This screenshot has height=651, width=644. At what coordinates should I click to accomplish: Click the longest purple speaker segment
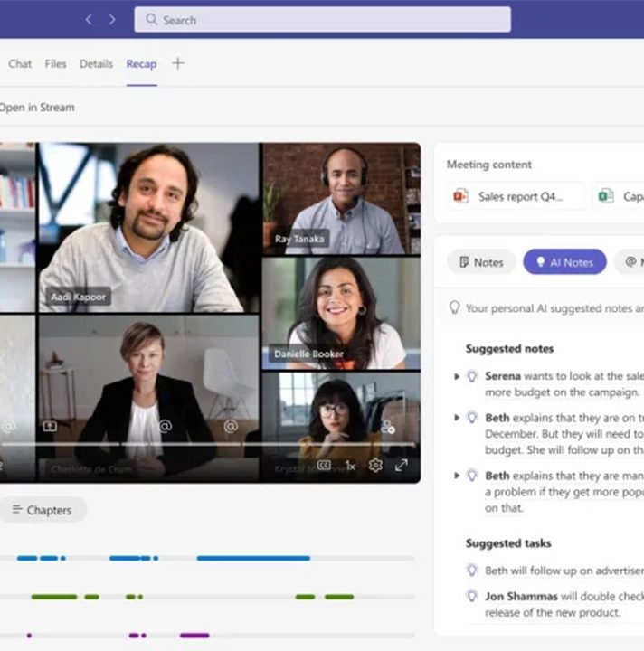(194, 636)
